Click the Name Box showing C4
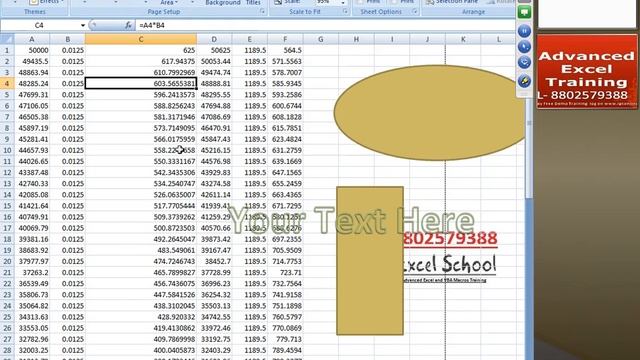The width and height of the screenshot is (640, 360). [x=39, y=25]
